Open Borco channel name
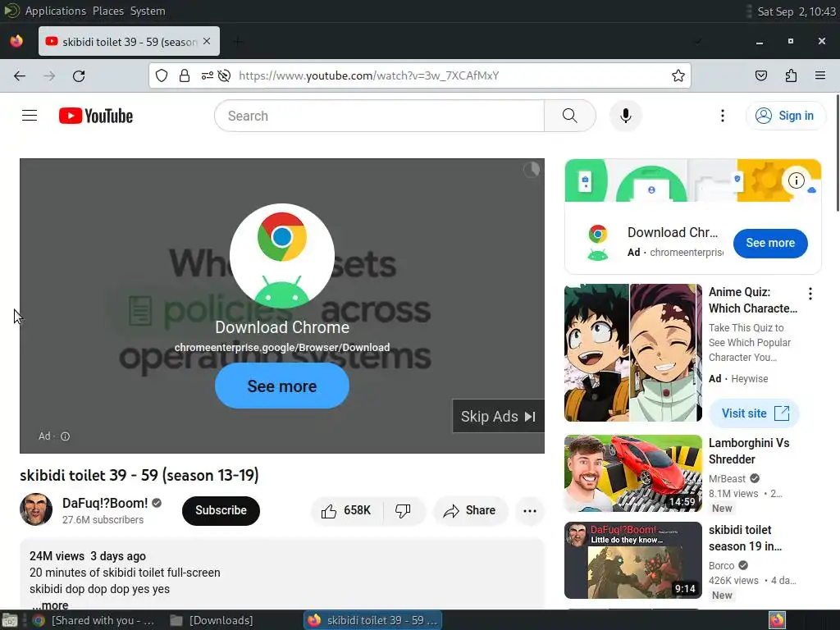The width and height of the screenshot is (840, 630). point(722,565)
